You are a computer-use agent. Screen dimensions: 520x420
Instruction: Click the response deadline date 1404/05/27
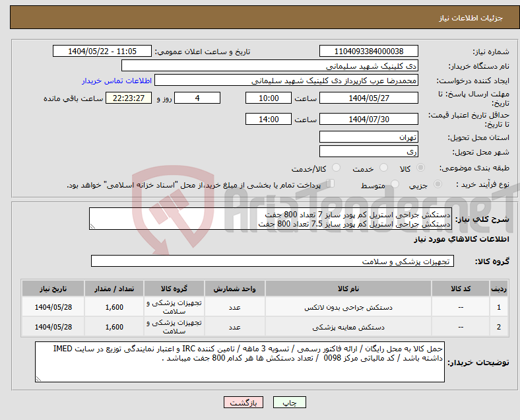pyautogui.click(x=368, y=98)
